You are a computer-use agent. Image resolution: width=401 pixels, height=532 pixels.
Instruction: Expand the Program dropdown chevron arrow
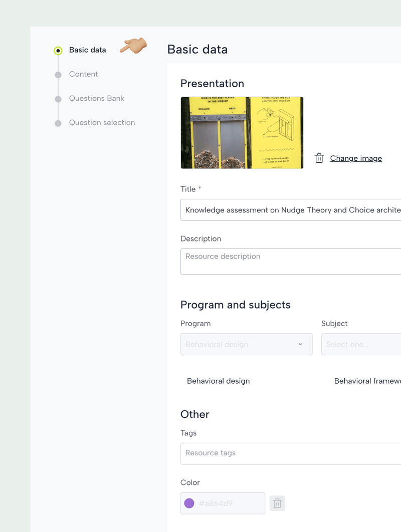(300, 344)
